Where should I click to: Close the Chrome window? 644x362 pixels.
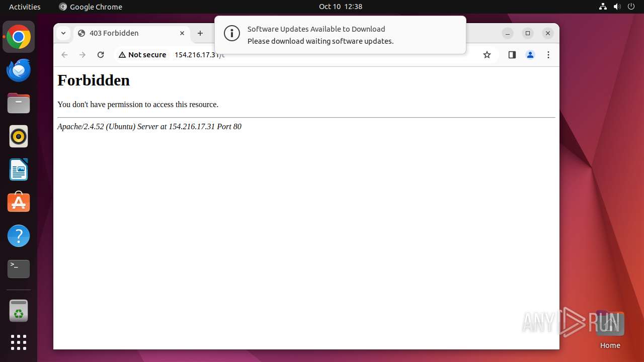548,33
